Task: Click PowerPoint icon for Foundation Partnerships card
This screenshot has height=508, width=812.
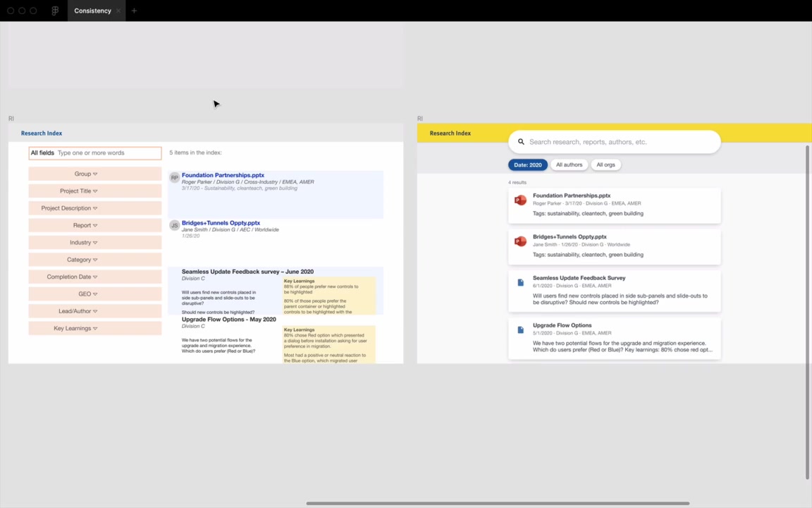Action: tap(520, 200)
